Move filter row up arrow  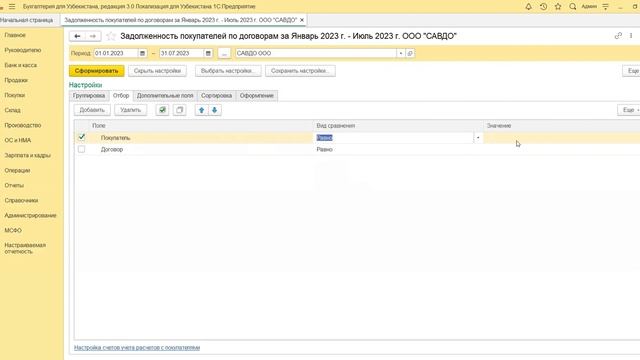tap(201, 110)
